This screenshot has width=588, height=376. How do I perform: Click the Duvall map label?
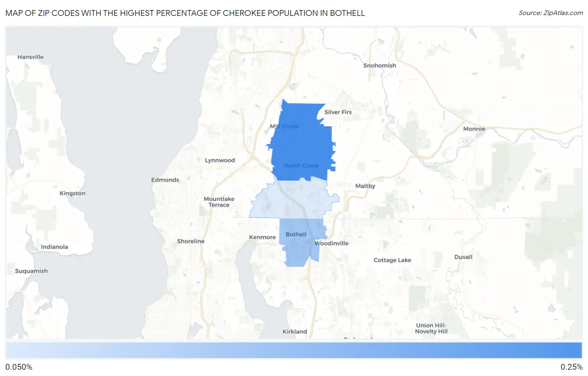(463, 257)
